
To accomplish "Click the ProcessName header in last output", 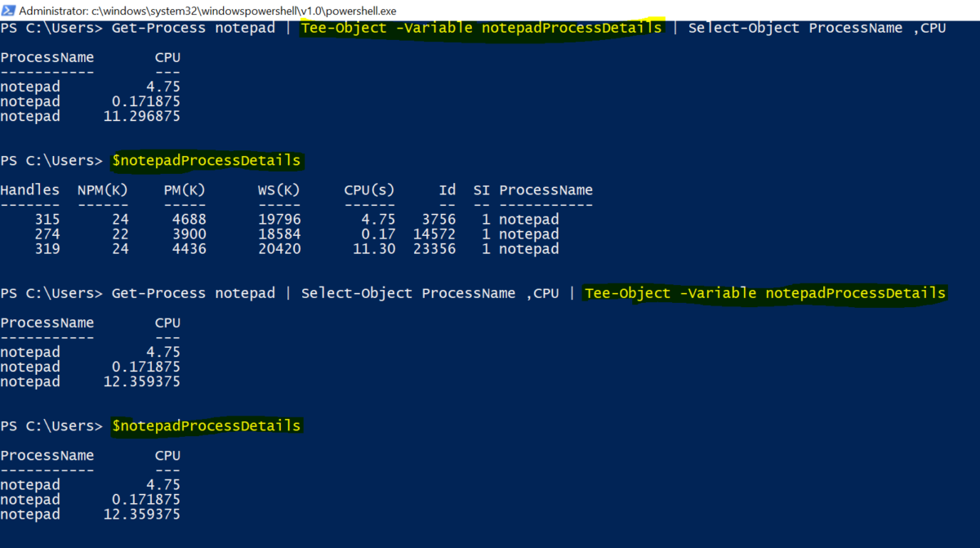I will click(47, 456).
